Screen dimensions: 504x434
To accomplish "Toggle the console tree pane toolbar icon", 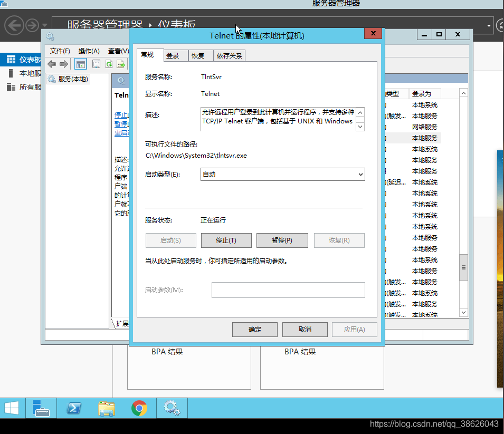I will click(80, 64).
